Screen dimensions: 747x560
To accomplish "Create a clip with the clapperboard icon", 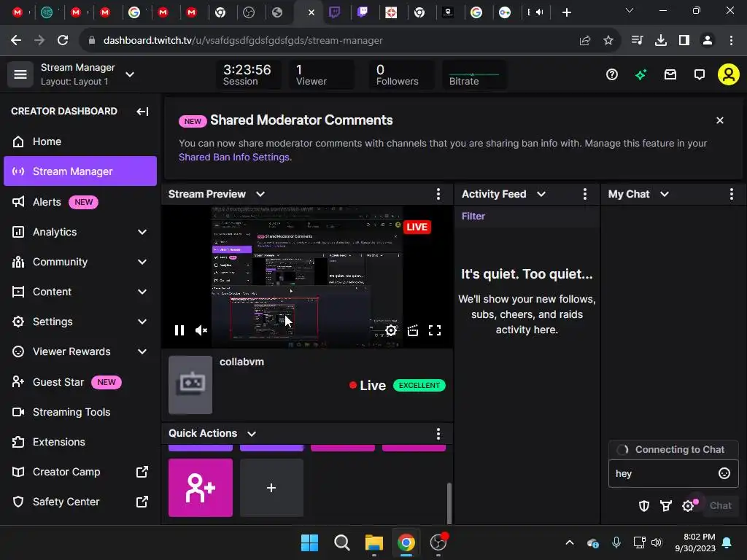I will [413, 330].
